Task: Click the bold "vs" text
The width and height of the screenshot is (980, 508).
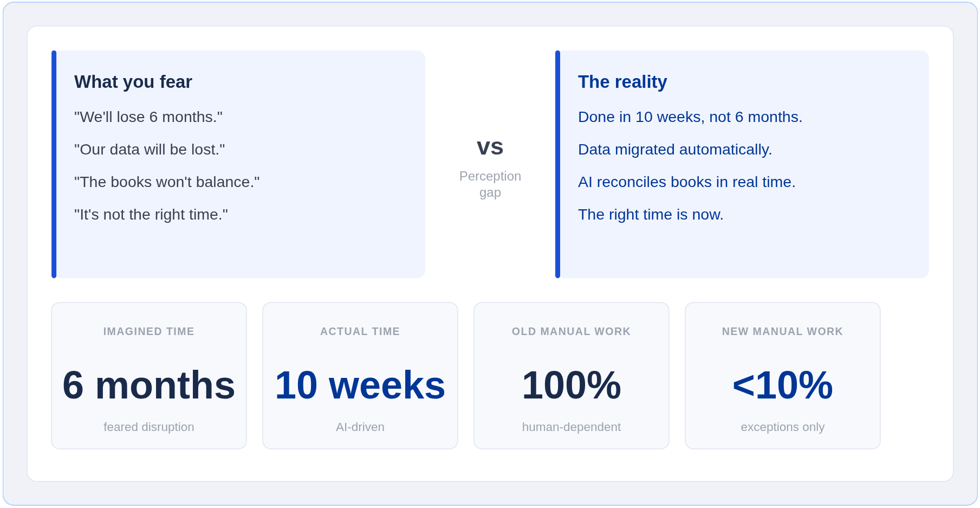Action: pos(490,147)
